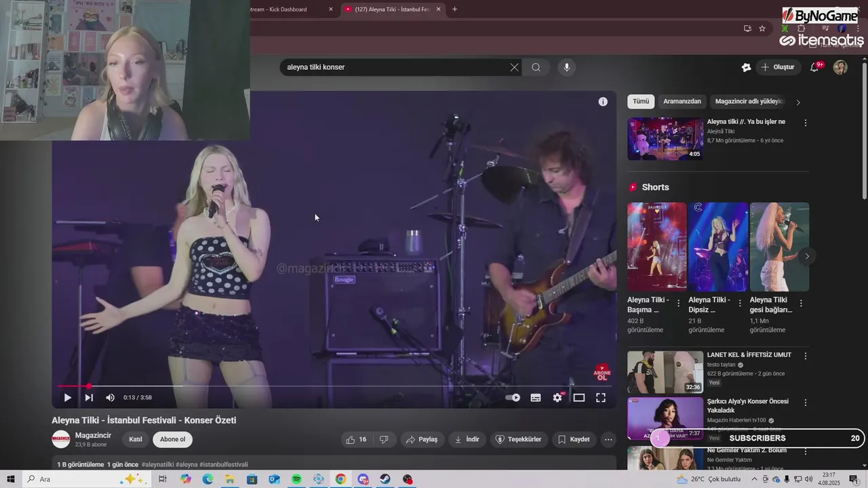Open the video info card icon
Image resolution: width=868 pixels, height=488 pixels.
click(x=603, y=102)
